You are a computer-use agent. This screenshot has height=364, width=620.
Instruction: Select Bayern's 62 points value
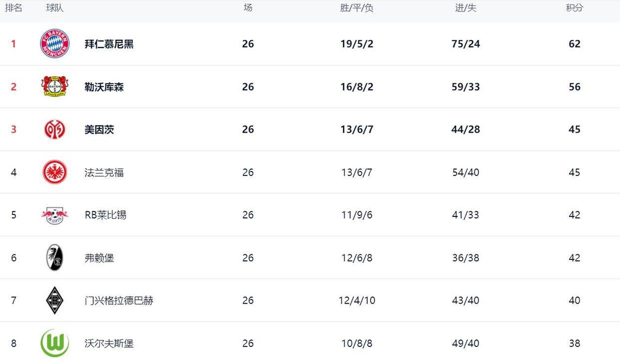(575, 44)
